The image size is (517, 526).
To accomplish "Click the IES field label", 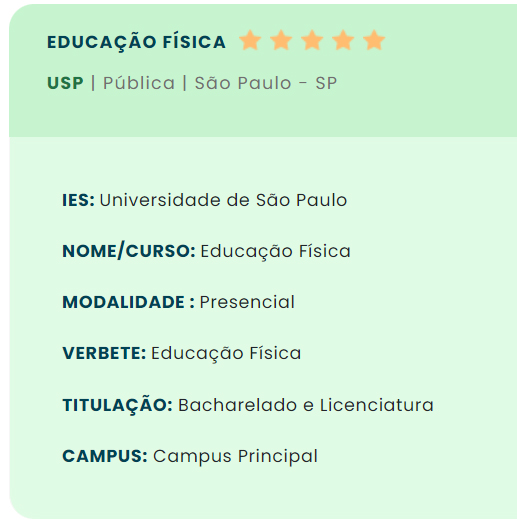I will tap(79, 200).
